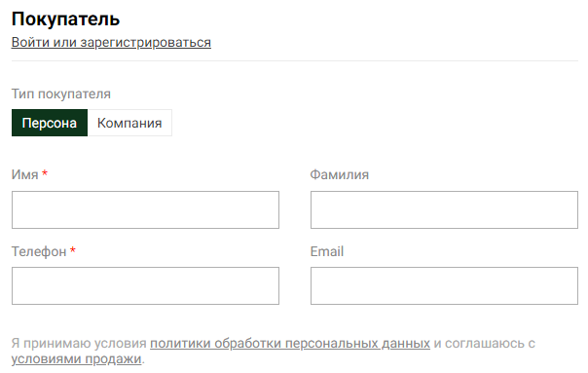588x373 pixels.
Task: Follow the условиями продажи link
Action: pos(76,359)
